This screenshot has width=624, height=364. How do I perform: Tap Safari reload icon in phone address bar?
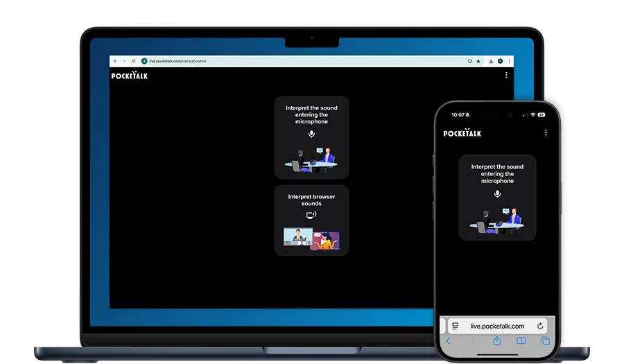540,326
